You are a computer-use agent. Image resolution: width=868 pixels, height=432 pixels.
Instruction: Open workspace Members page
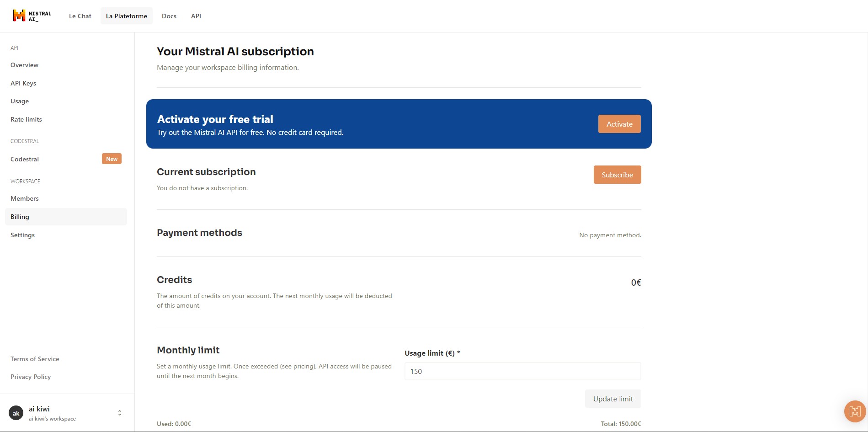[25, 198]
